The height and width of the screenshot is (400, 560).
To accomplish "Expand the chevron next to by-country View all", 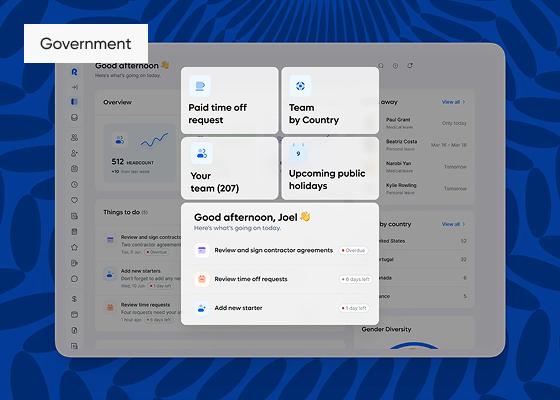I will pyautogui.click(x=464, y=224).
